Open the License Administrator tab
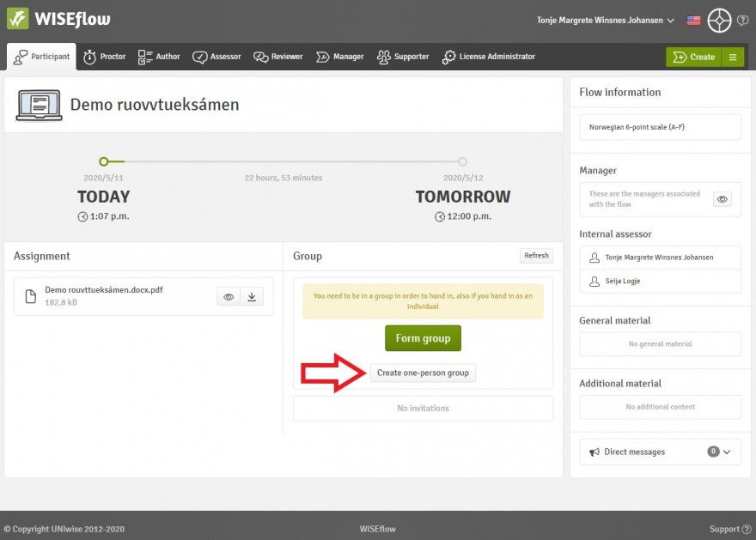The image size is (756, 540). pyautogui.click(x=488, y=57)
